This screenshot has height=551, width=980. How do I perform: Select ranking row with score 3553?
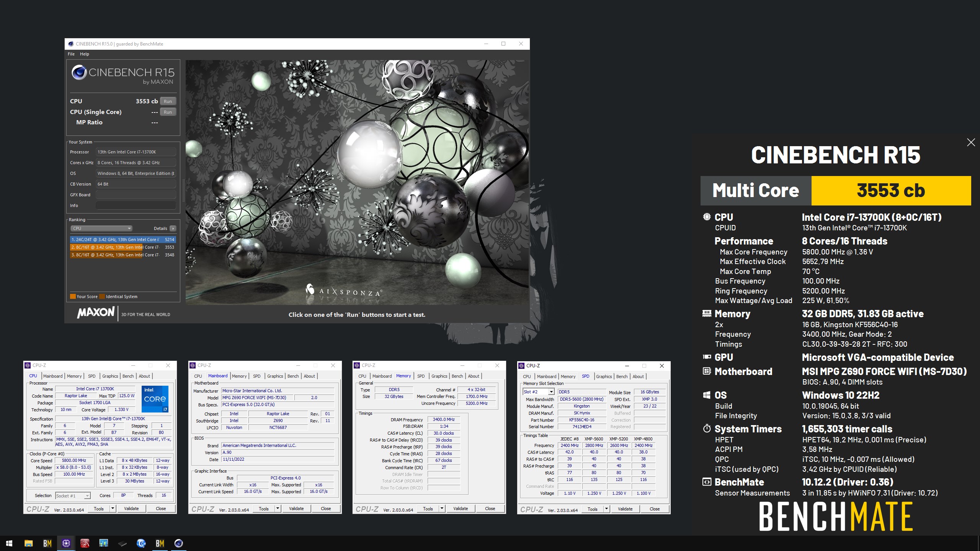click(123, 247)
